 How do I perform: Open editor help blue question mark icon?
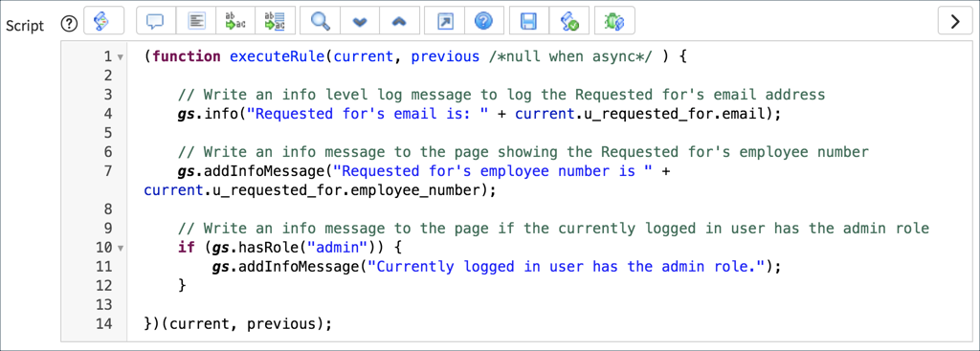[x=483, y=21]
